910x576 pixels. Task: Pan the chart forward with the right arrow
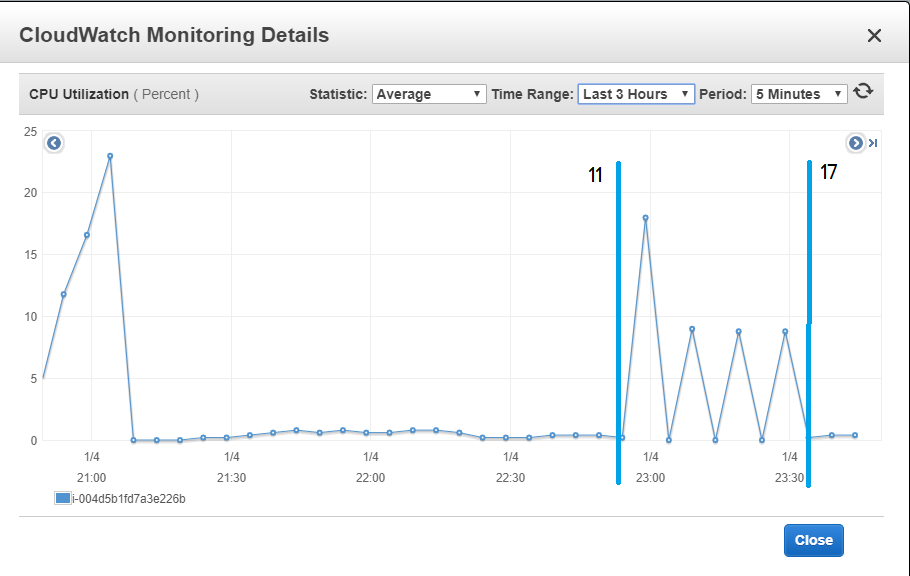855,143
